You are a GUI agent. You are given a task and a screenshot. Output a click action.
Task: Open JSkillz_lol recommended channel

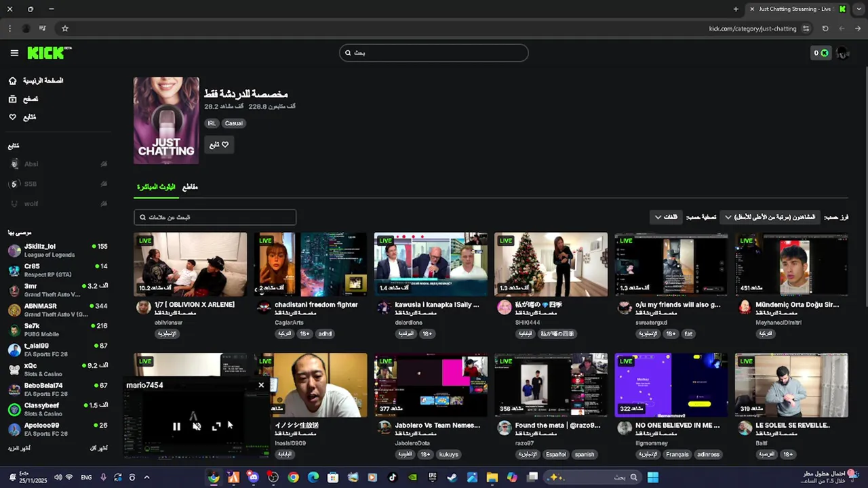pyautogui.click(x=58, y=250)
